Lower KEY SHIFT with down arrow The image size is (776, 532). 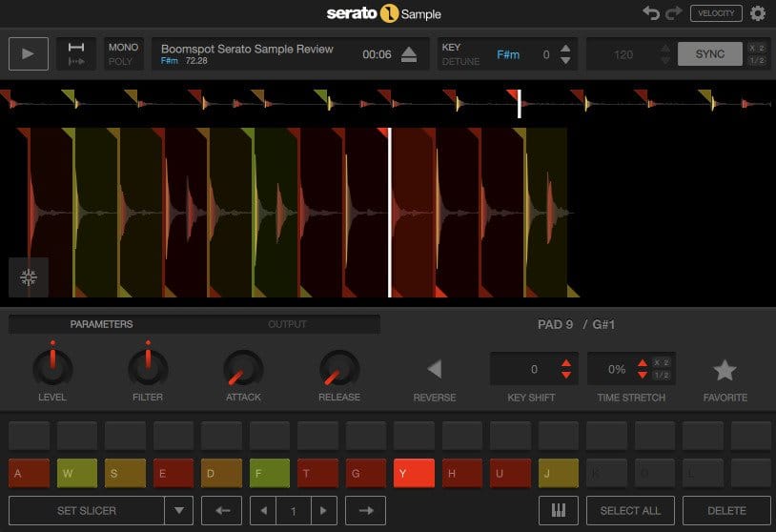pos(566,375)
